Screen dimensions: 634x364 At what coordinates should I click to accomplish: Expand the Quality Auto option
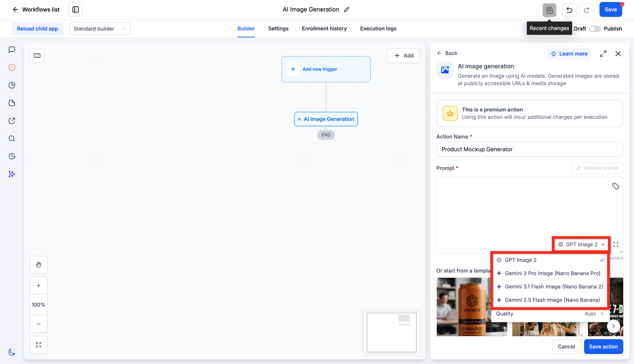(550, 314)
